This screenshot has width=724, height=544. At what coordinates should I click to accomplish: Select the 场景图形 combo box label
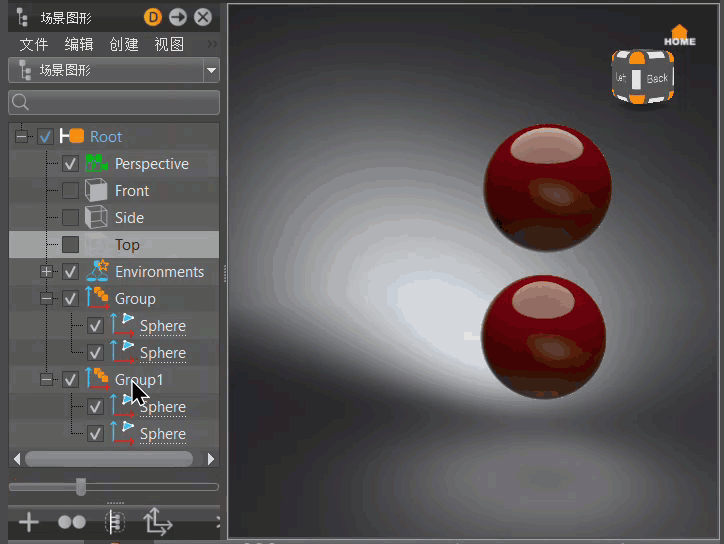pyautogui.click(x=65, y=70)
